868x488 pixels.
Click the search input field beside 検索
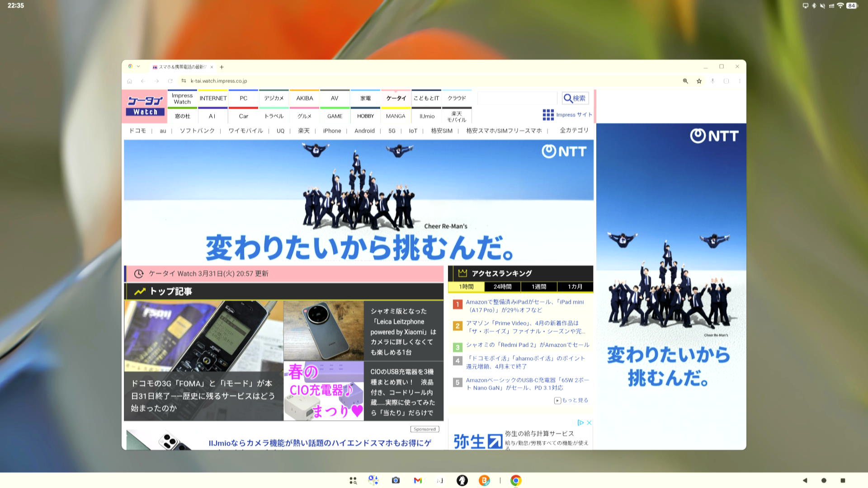[x=517, y=98]
